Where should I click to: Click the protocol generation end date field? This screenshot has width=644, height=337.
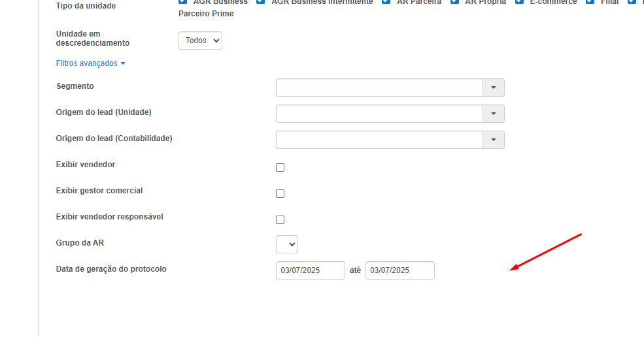399,270
